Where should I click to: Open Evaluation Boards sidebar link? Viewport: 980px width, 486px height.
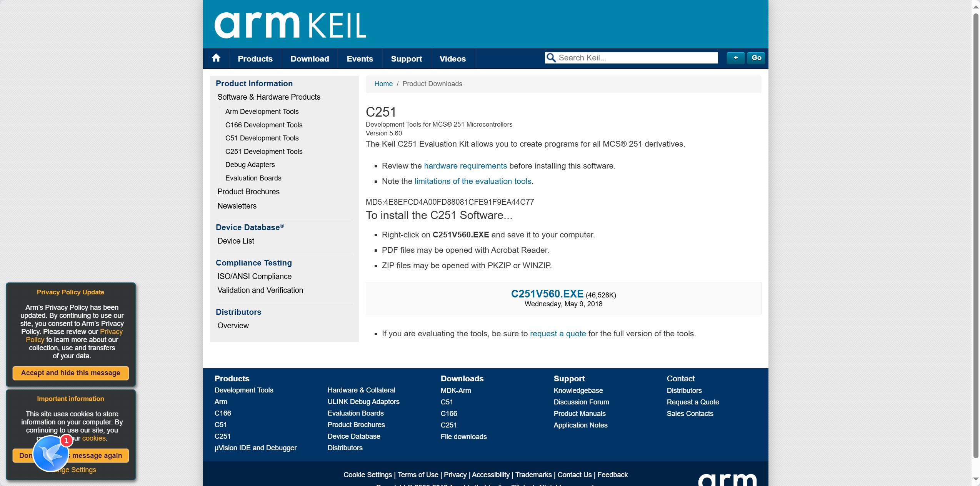pos(253,178)
